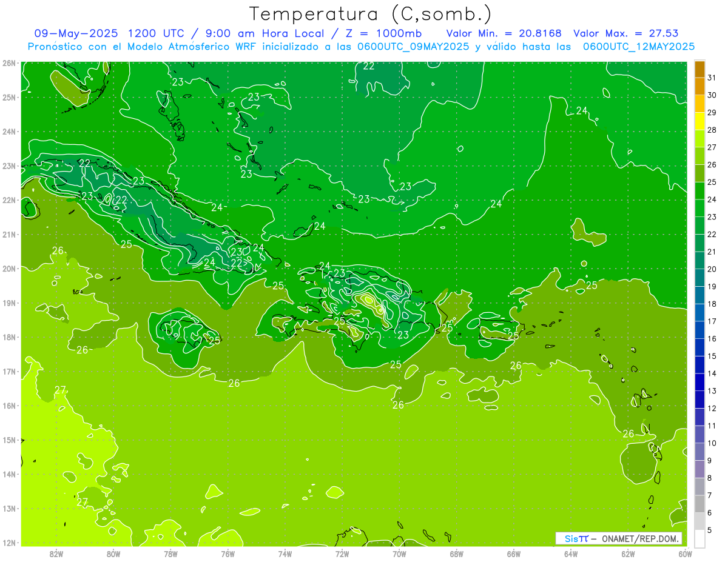
Task: Click the "21N" latitude axis label
Action: [9, 234]
